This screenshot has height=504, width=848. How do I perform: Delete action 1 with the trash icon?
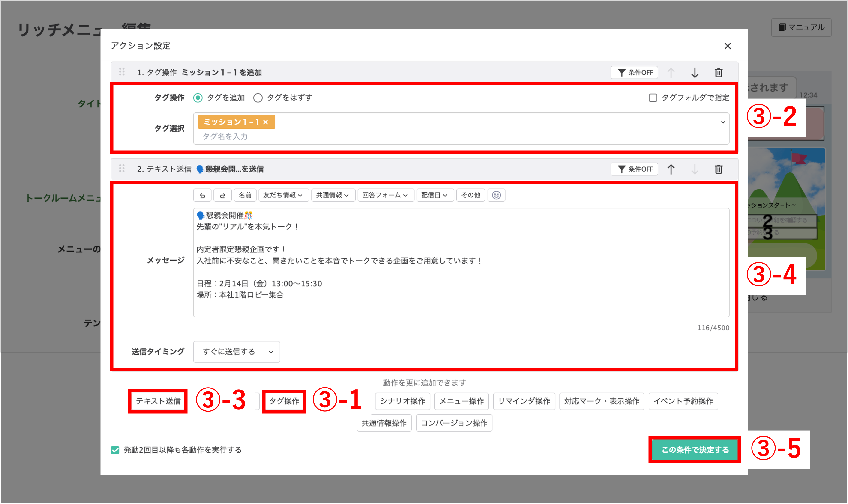[719, 73]
